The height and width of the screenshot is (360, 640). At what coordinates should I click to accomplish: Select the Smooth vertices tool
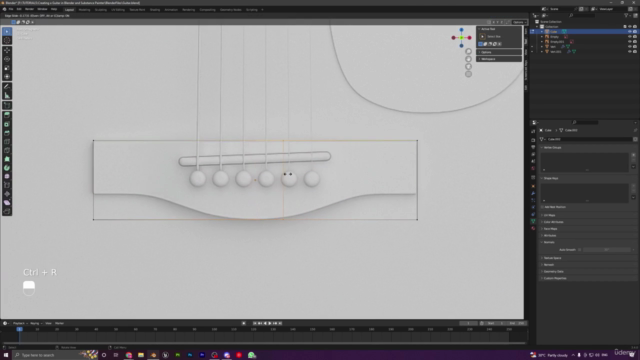pos(7,176)
